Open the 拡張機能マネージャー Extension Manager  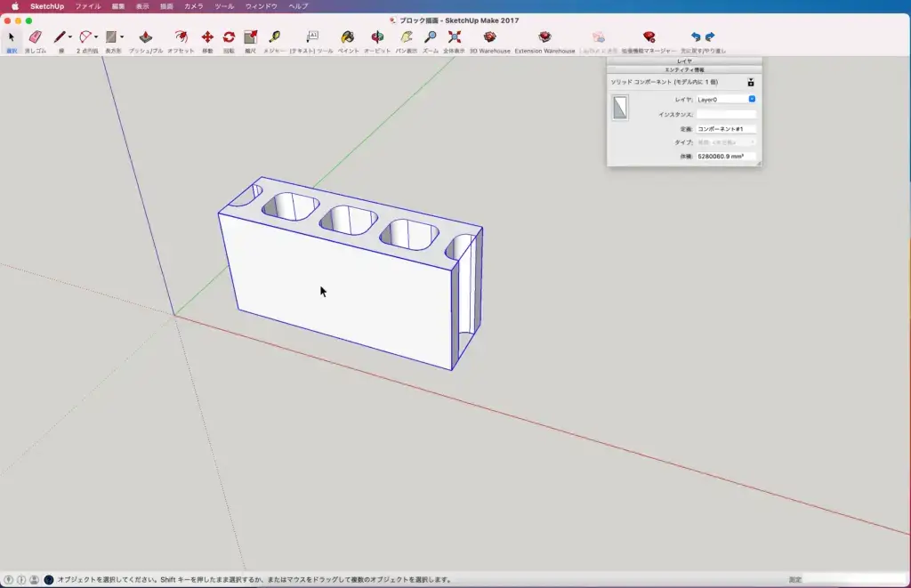click(649, 37)
